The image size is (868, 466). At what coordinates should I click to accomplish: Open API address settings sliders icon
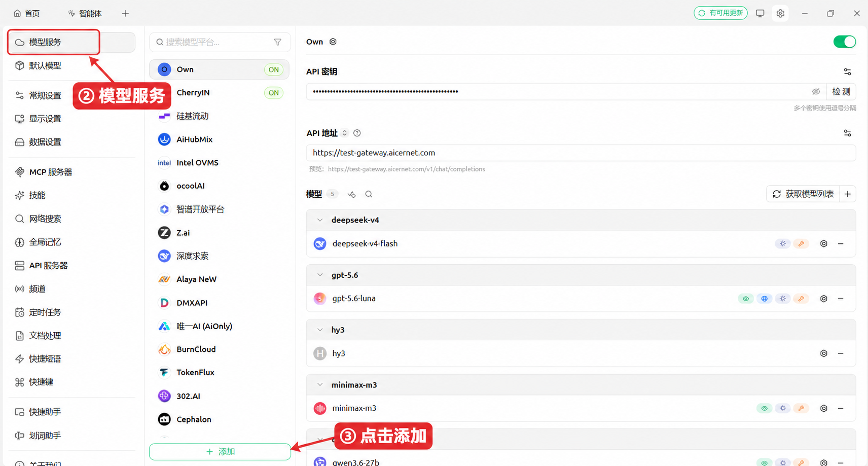[x=847, y=133]
